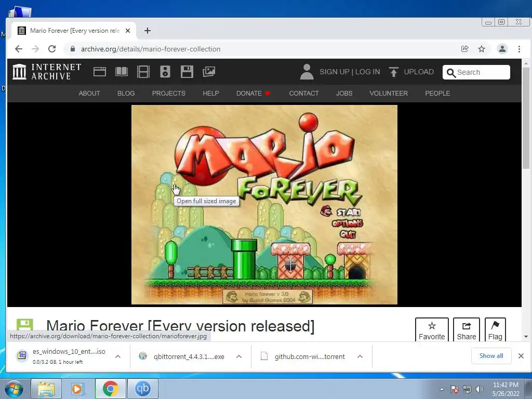Open File Explorer from the taskbar
The width and height of the screenshot is (532, 399).
pos(46,389)
